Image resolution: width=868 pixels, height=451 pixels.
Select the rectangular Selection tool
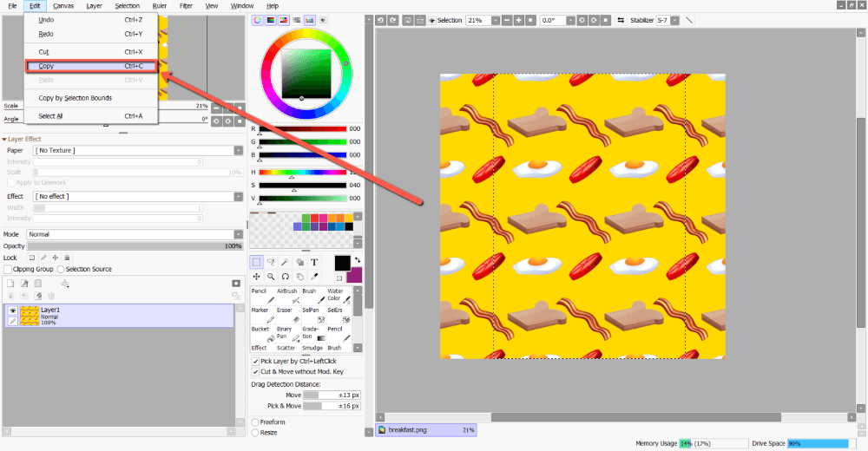click(256, 262)
